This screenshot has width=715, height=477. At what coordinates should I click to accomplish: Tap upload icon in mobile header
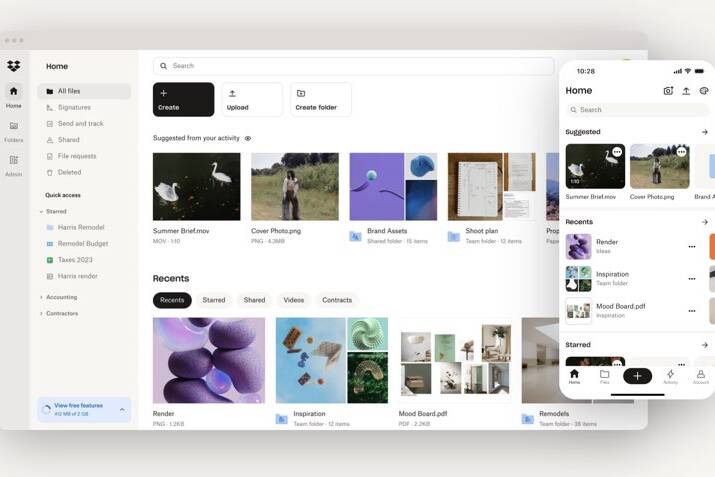tap(686, 91)
